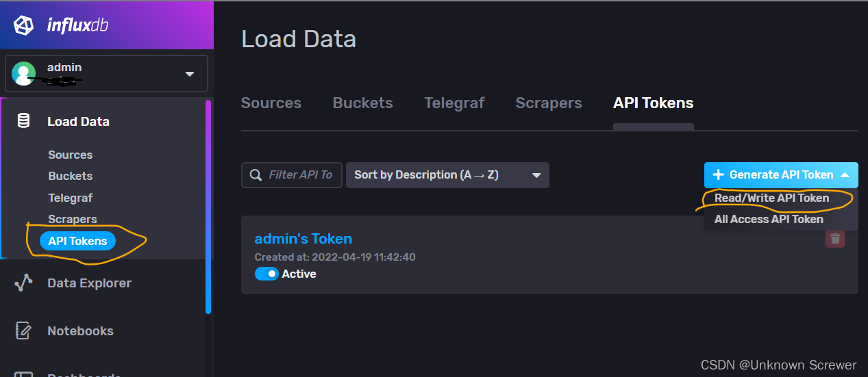The width and height of the screenshot is (868, 377).
Task: Click the admin user avatar
Action: pyautogui.click(x=23, y=73)
